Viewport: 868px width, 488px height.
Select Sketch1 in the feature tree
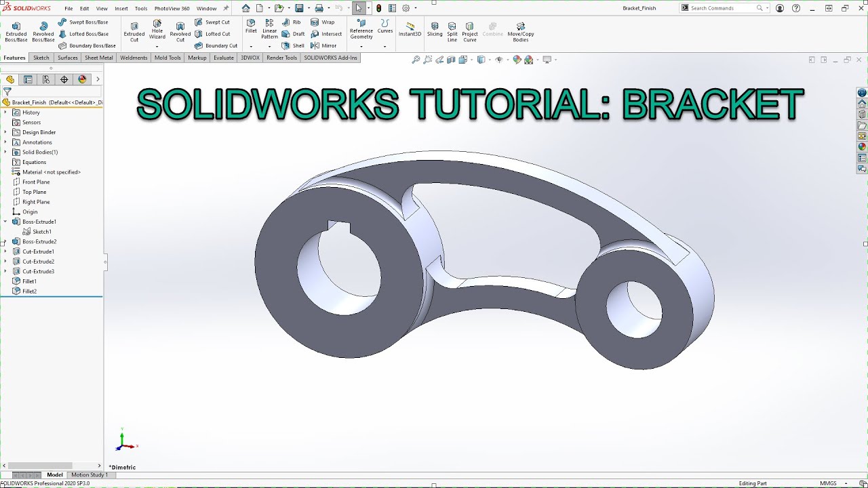point(37,232)
